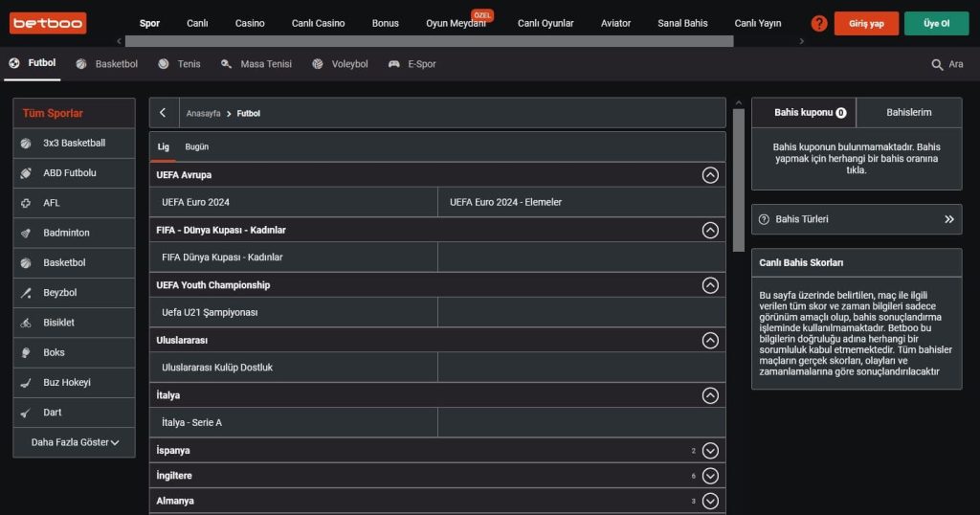Click the Tenis ball icon
Viewport: 980px width, 515px height.
tap(163, 64)
